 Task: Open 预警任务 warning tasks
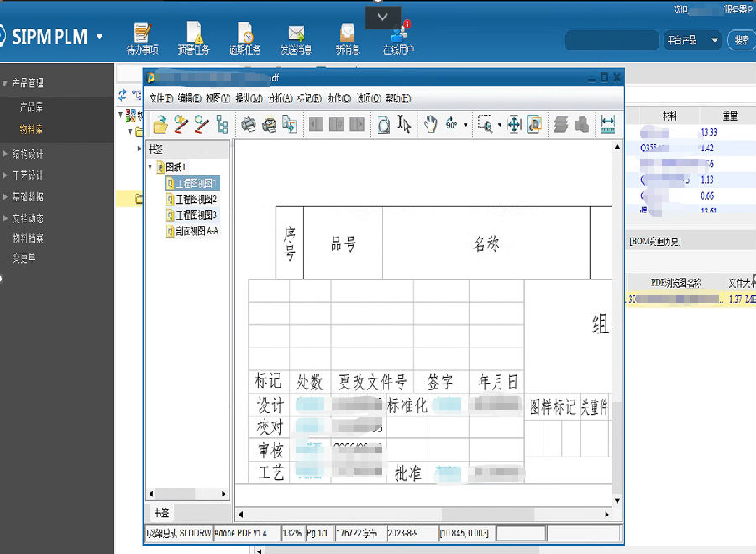(x=193, y=39)
